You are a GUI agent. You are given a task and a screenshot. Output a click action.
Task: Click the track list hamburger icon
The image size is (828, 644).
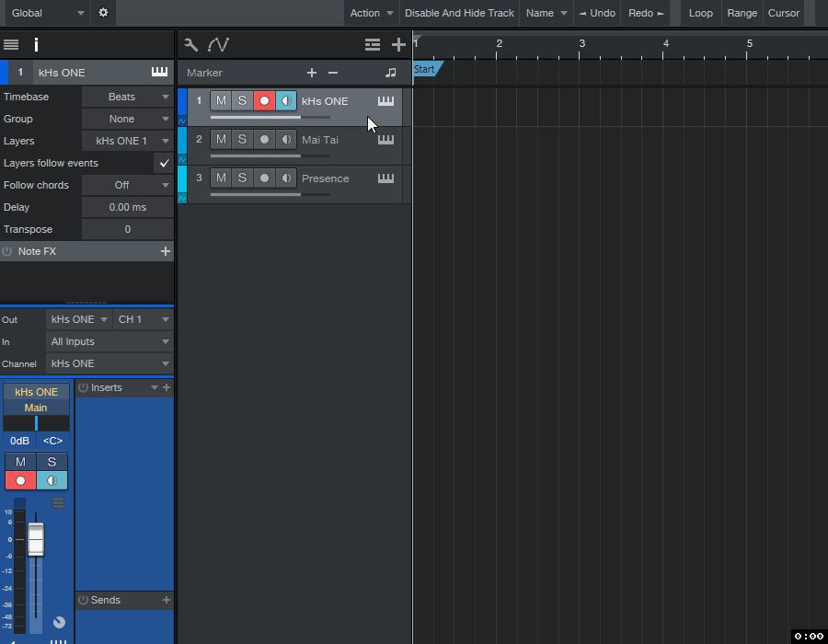tap(11, 45)
